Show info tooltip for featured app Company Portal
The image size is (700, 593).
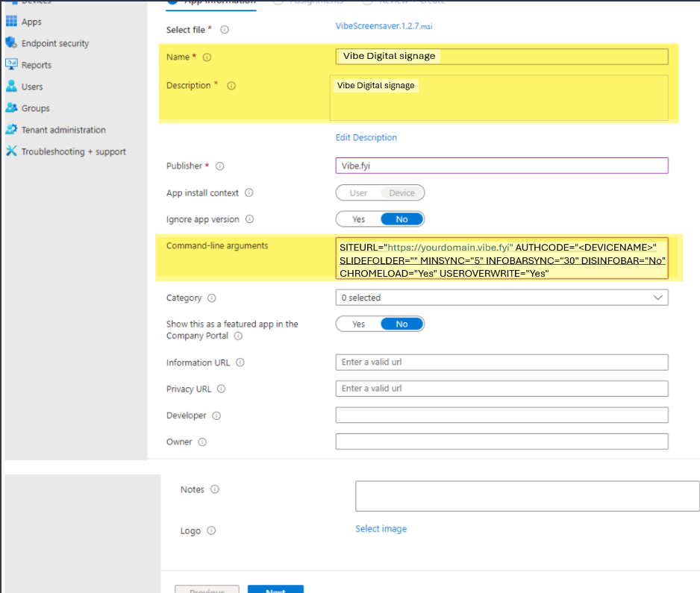click(x=238, y=336)
